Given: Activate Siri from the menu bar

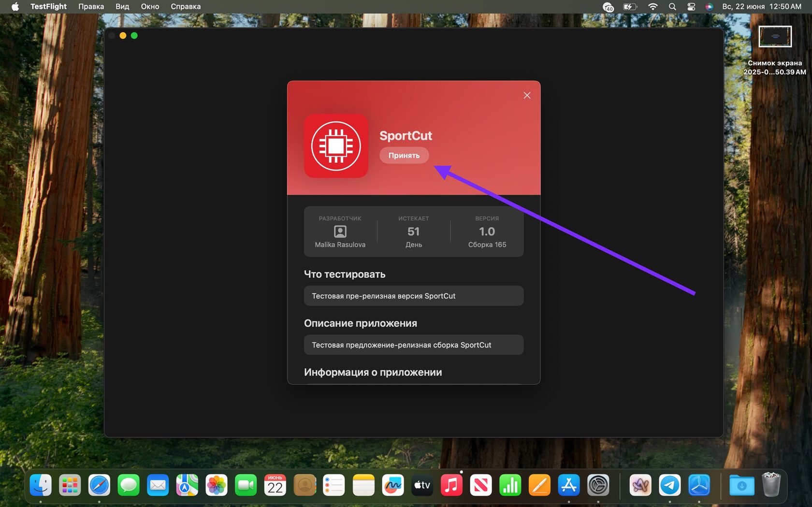Looking at the screenshot, I should point(709,6).
